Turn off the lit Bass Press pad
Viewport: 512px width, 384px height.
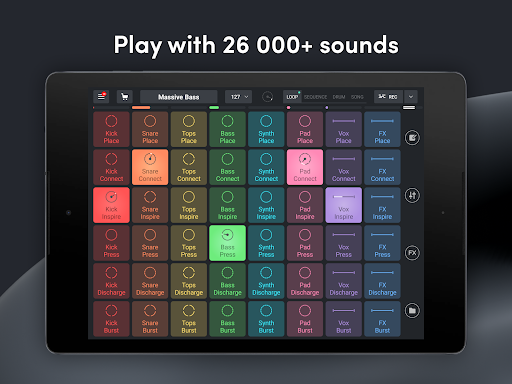227,243
